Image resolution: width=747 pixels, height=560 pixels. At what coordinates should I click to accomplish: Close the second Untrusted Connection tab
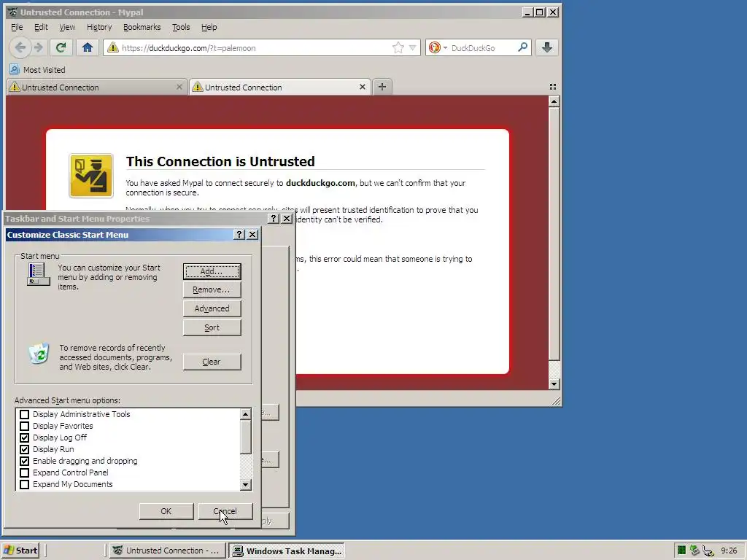[362, 87]
